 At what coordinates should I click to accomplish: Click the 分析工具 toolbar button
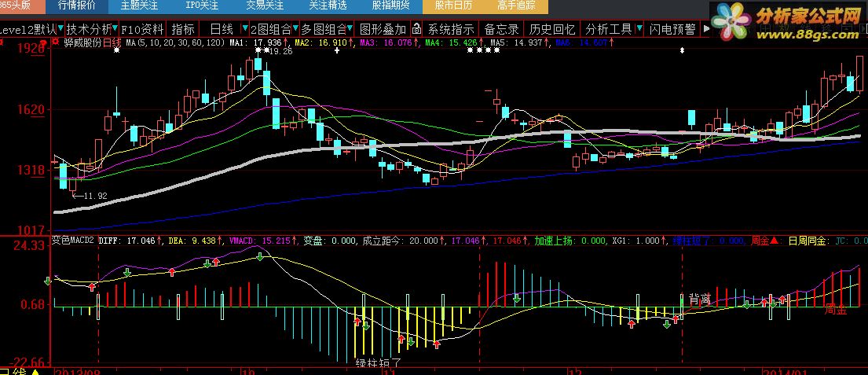(x=608, y=29)
